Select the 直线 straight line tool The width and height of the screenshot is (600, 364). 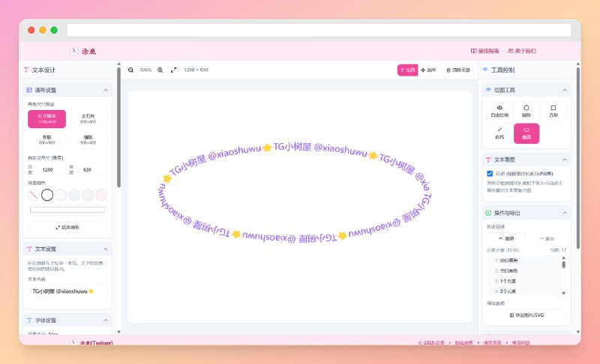coord(499,133)
